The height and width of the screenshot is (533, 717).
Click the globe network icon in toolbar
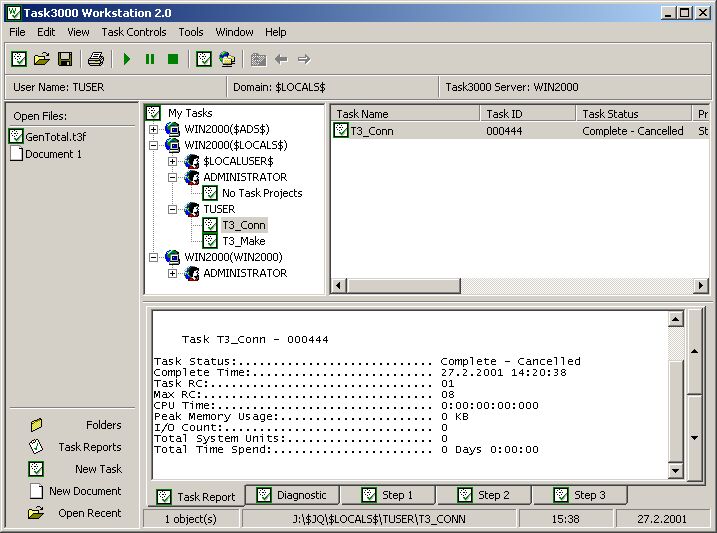pyautogui.click(x=227, y=59)
